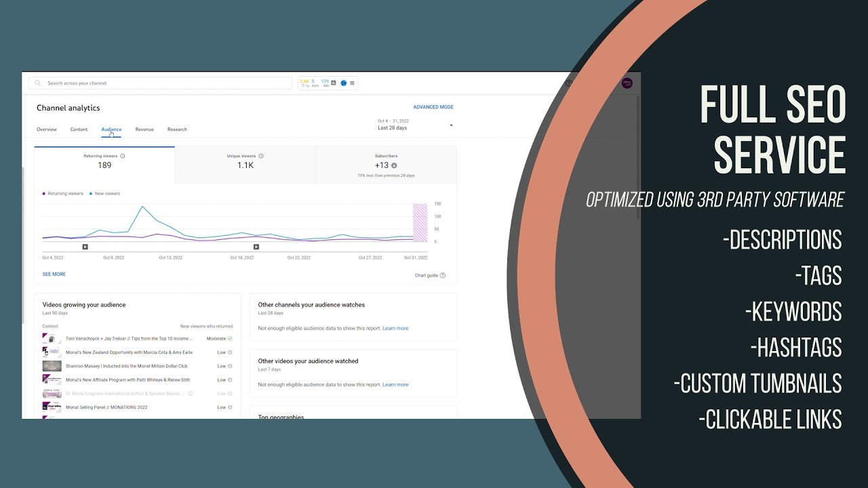
Task: Click info icon on Dr. Marie Cosgrove row
Action: point(191,393)
